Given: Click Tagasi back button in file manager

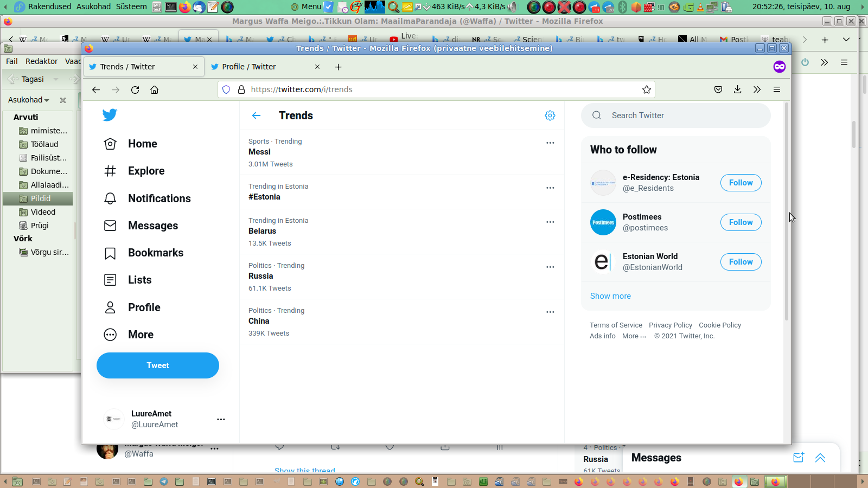Looking at the screenshot, I should point(27,79).
